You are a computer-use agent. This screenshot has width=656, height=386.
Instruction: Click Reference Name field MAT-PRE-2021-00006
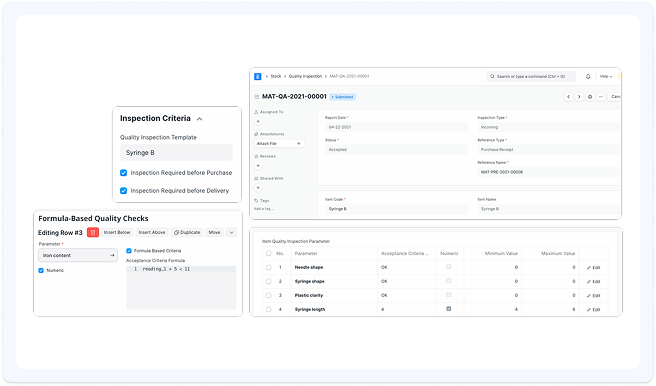coord(548,172)
